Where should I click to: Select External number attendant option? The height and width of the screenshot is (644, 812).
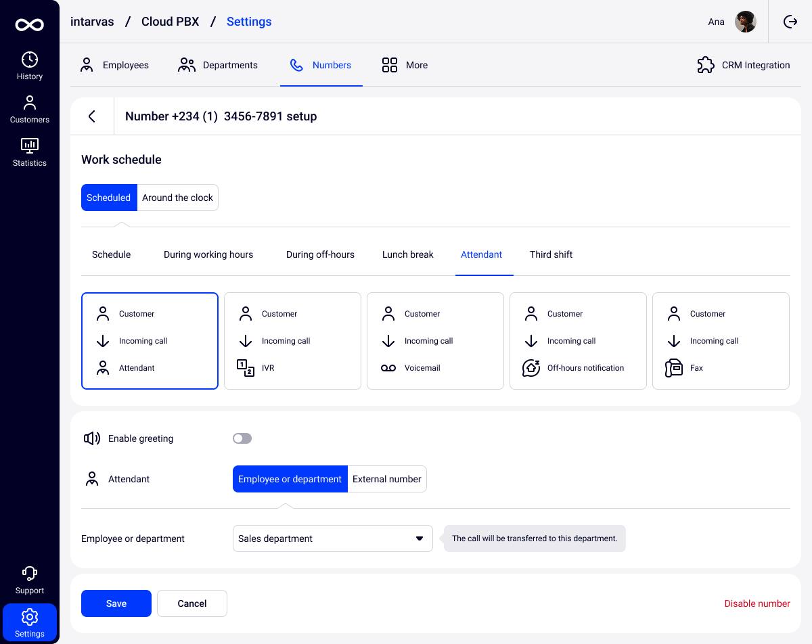tap(387, 479)
